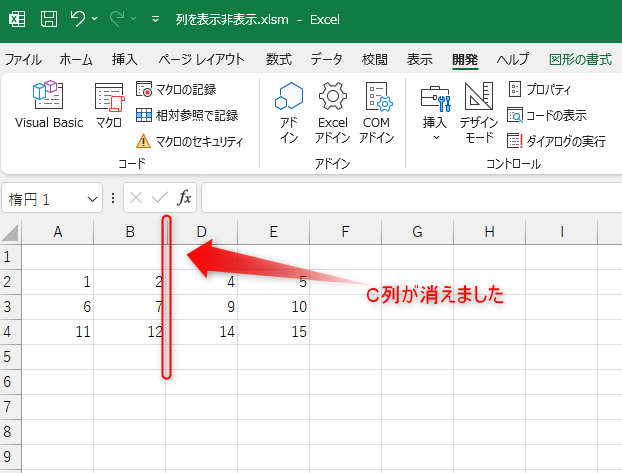Save the workbook with the save icon
This screenshot has height=473, width=622.
pyautogui.click(x=49, y=19)
